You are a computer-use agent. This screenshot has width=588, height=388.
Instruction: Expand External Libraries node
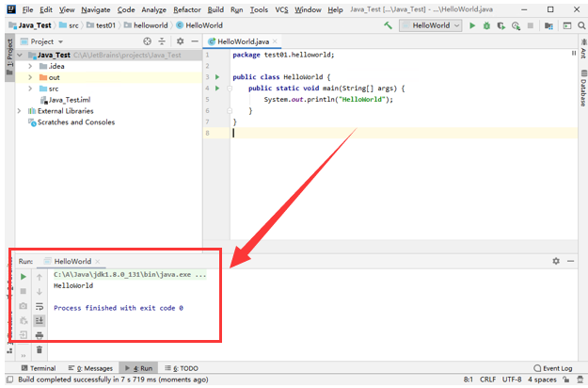point(19,111)
